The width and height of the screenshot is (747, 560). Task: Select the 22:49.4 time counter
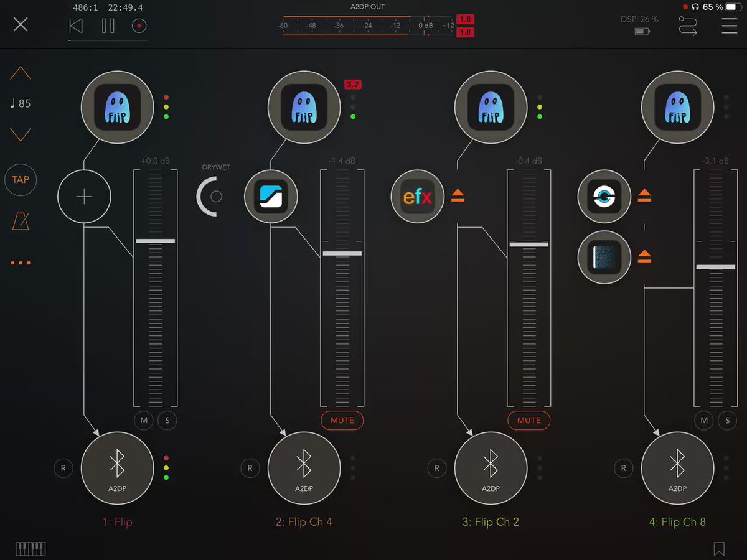125,7
